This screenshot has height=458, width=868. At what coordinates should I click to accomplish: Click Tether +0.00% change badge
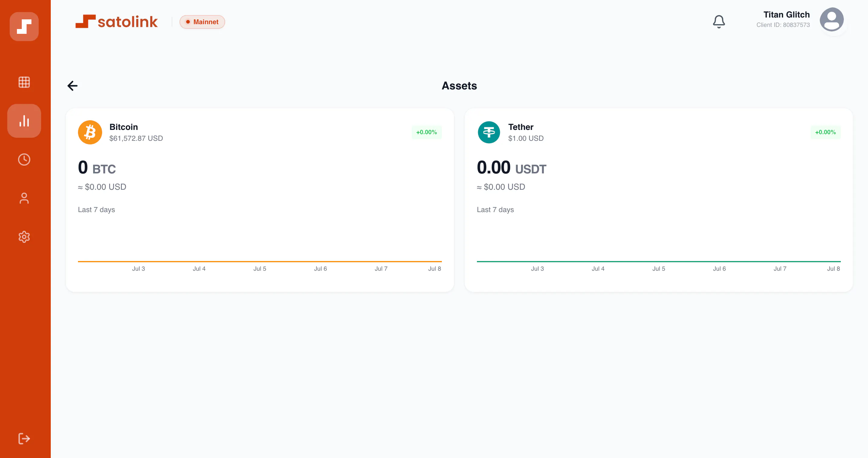click(826, 132)
